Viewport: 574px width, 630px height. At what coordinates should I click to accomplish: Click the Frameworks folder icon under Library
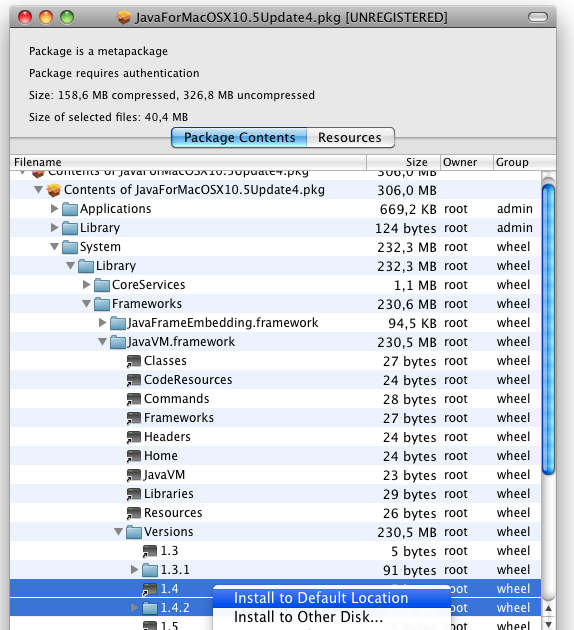click(102, 304)
